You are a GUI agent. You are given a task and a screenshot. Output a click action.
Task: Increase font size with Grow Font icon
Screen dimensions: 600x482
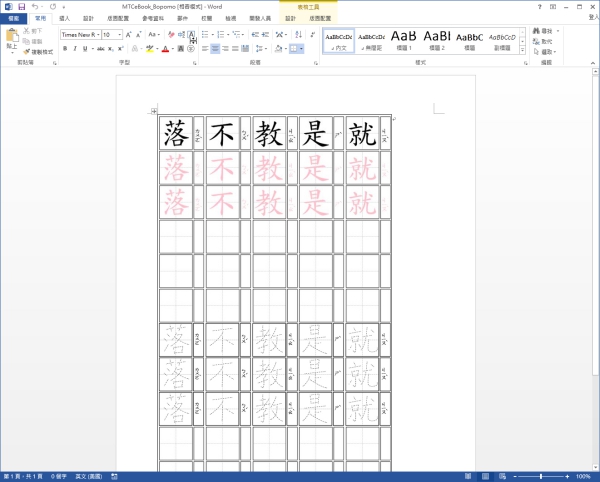[x=129, y=35]
